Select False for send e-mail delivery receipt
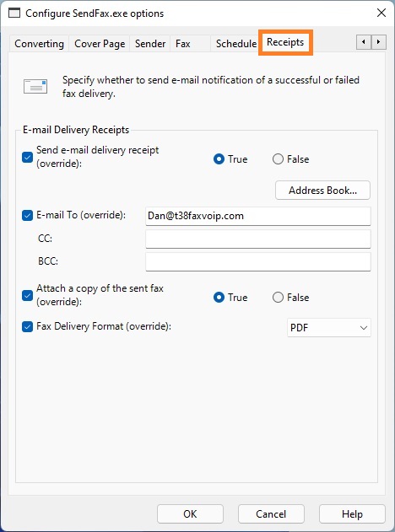Image resolution: width=395 pixels, height=532 pixels. (x=278, y=159)
